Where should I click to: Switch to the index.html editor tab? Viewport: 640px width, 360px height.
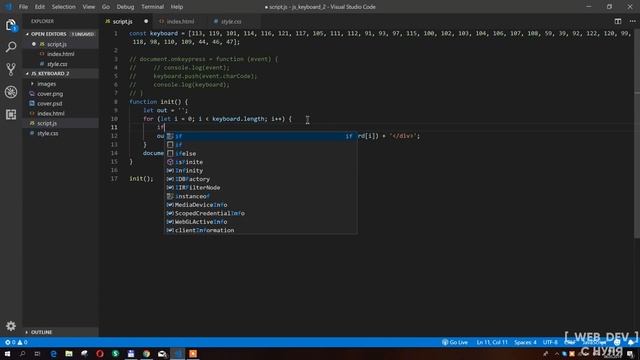[x=180, y=21]
